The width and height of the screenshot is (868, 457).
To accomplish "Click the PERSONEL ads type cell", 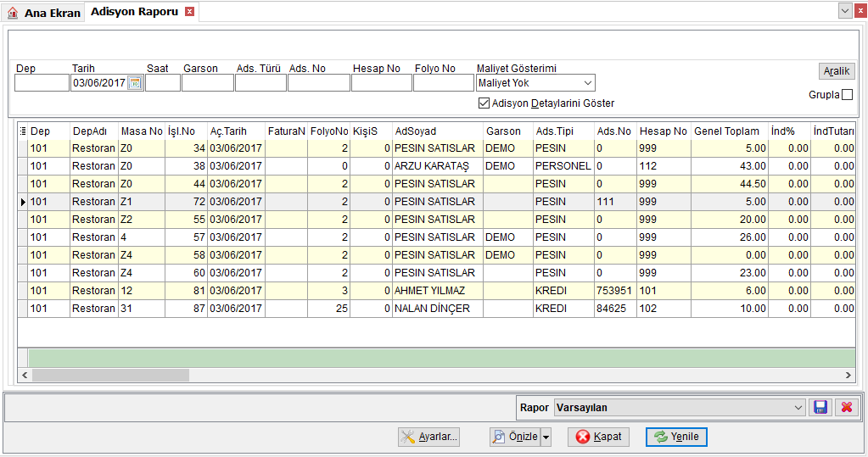I will click(x=563, y=166).
